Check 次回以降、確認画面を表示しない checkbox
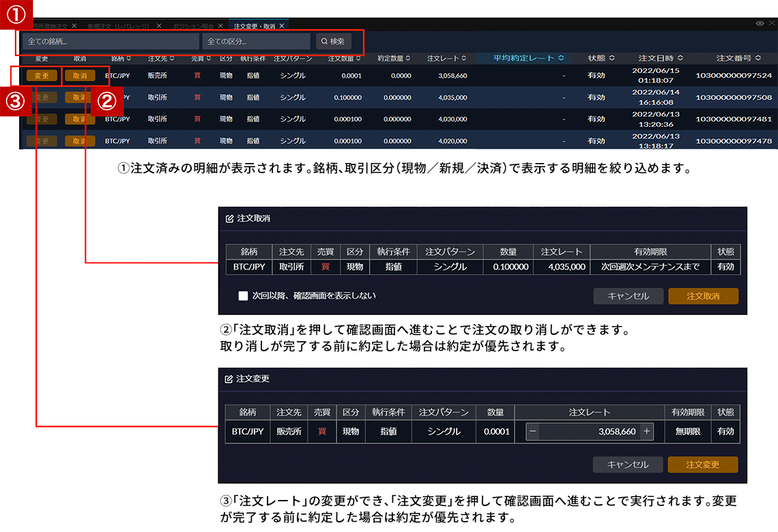The height and width of the screenshot is (532, 778). click(243, 296)
